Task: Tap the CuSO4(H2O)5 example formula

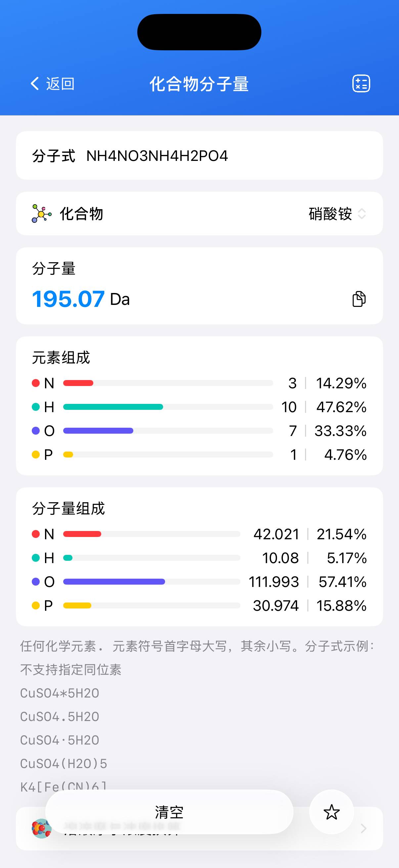Action: click(64, 763)
